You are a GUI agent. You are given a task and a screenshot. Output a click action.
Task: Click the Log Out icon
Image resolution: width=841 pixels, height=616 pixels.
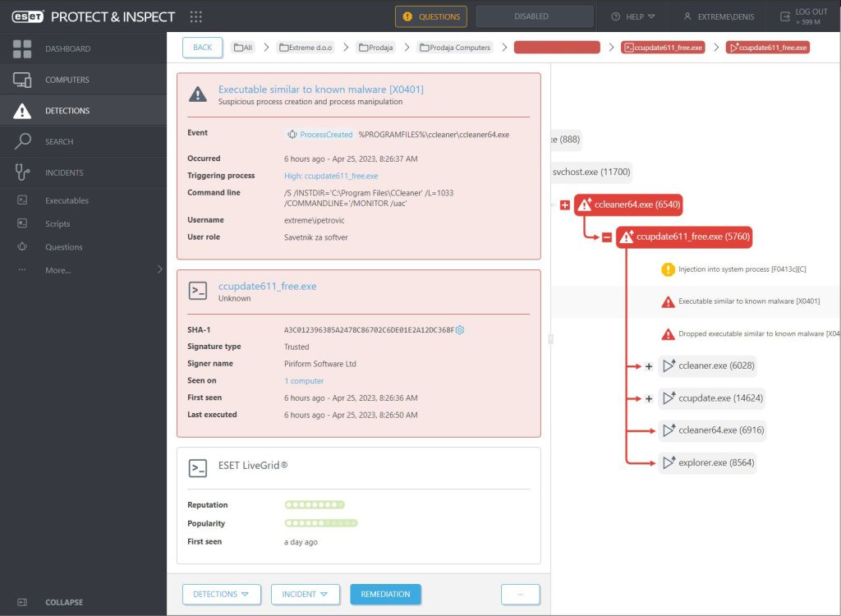[x=784, y=16]
